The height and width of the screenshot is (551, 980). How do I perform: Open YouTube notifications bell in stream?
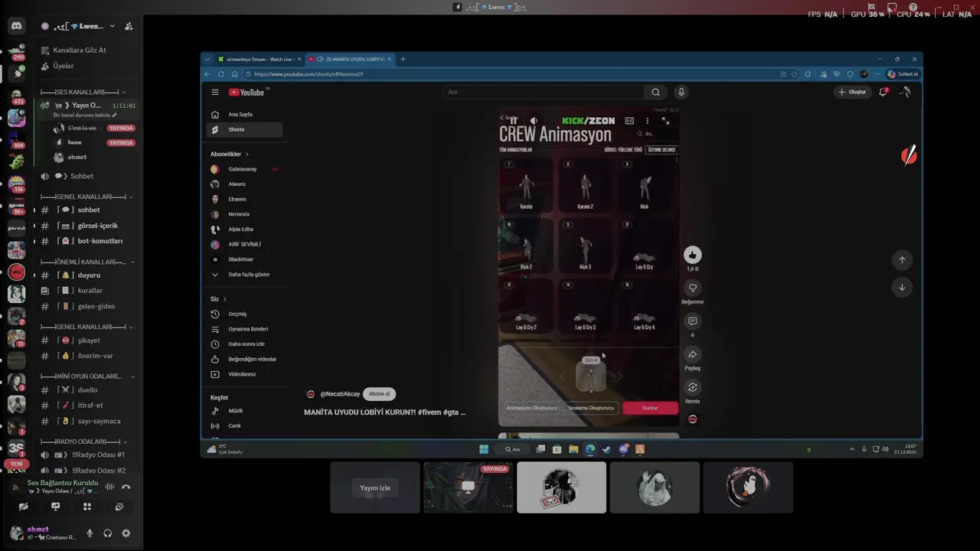(883, 92)
